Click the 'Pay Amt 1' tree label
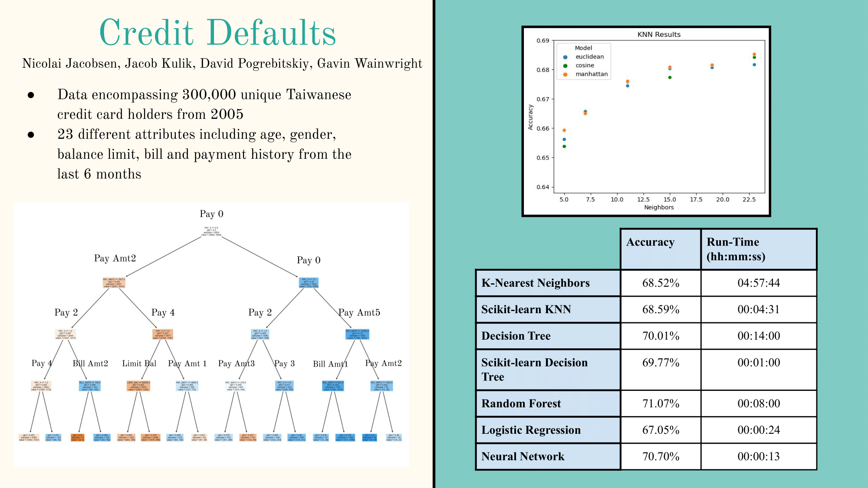 pyautogui.click(x=187, y=364)
